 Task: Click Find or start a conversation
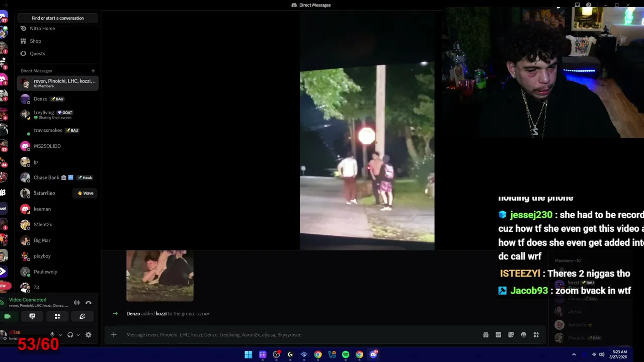coord(58,18)
